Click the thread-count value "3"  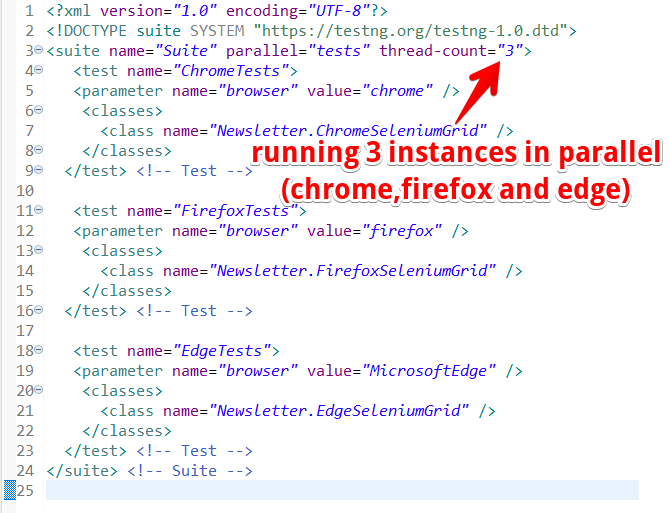click(510, 51)
